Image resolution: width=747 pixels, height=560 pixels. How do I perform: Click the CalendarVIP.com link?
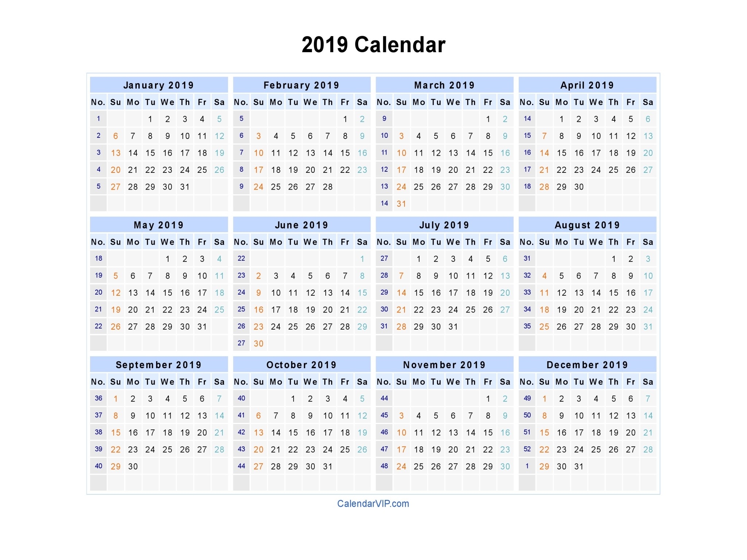tap(373, 504)
